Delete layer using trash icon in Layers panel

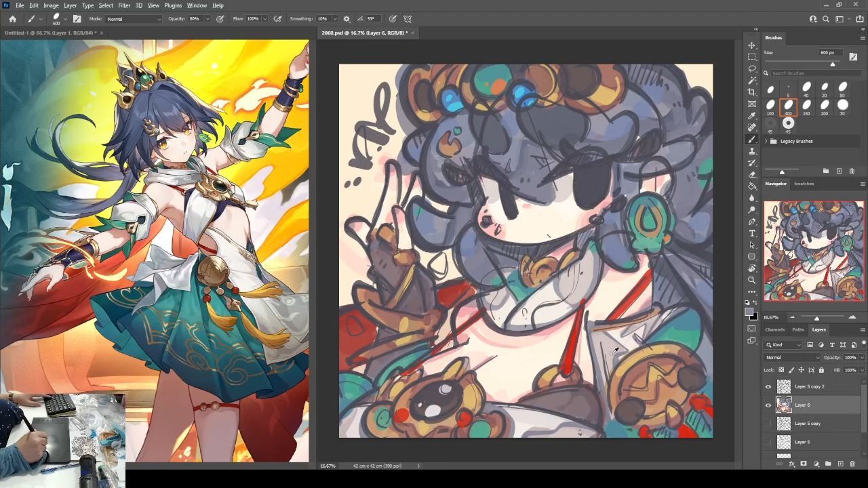[852, 464]
